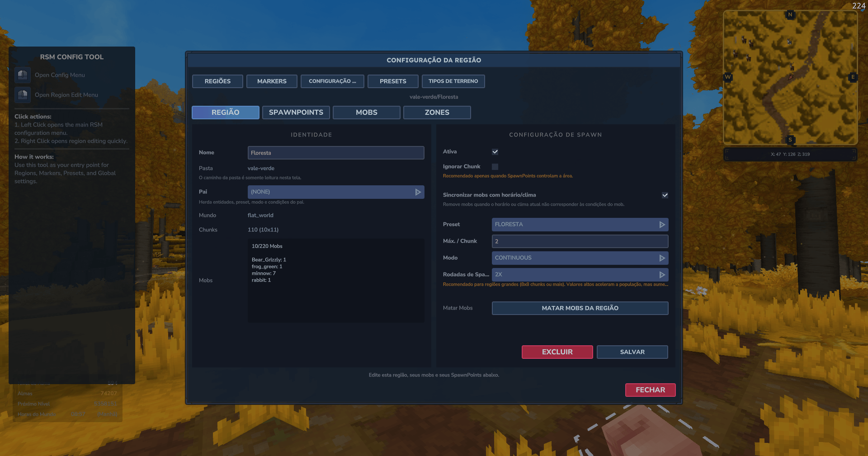Click the 'CONFIGURAÇÃO DE SPAWN' section heading
The image size is (868, 456).
click(x=556, y=135)
